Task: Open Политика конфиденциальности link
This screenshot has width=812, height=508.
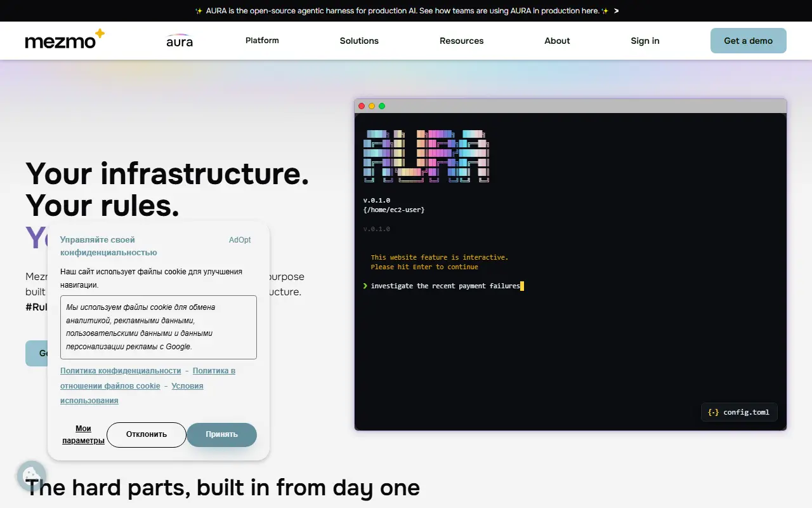Action: point(121,371)
